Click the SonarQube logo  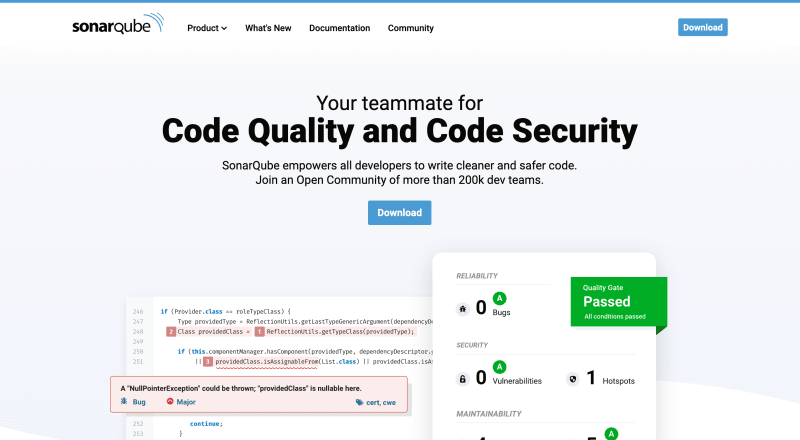118,24
